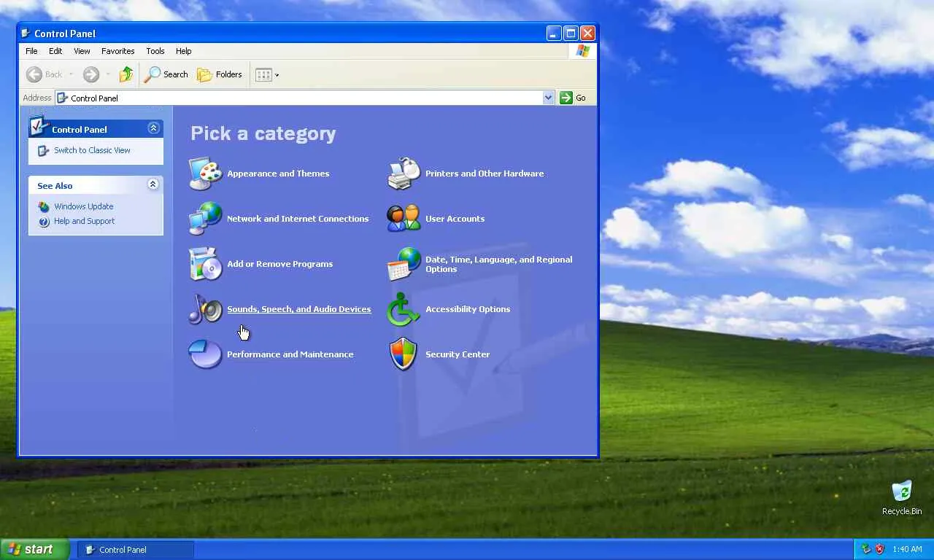This screenshot has width=934, height=560.
Task: Open the User Accounts people icon
Action: [x=404, y=219]
